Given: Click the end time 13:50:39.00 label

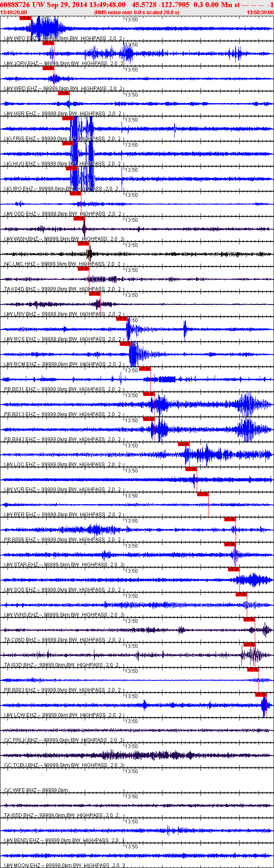Looking at the screenshot, I should click(x=260, y=13).
